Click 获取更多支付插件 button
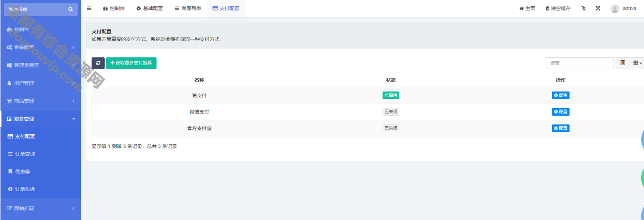This screenshot has width=644, height=220. [x=131, y=63]
